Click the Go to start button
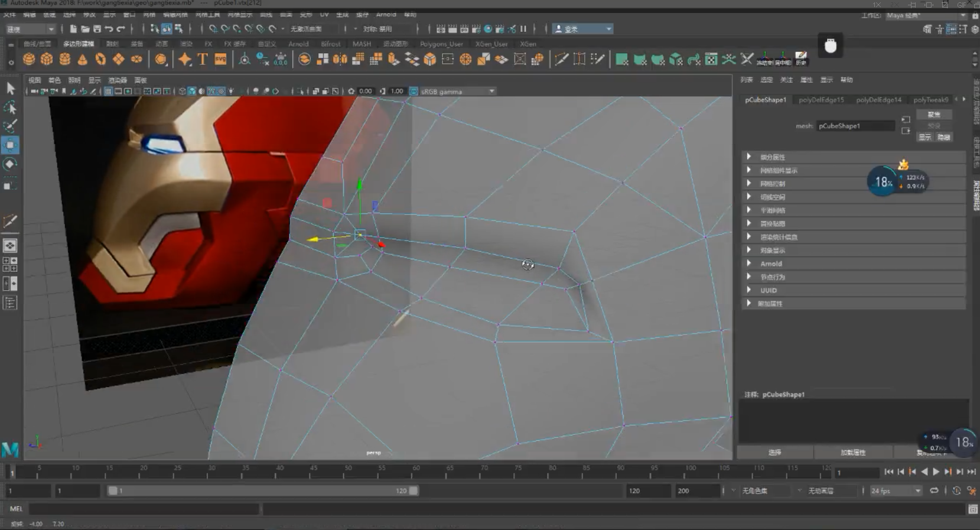The width and height of the screenshot is (980, 530). (888, 472)
